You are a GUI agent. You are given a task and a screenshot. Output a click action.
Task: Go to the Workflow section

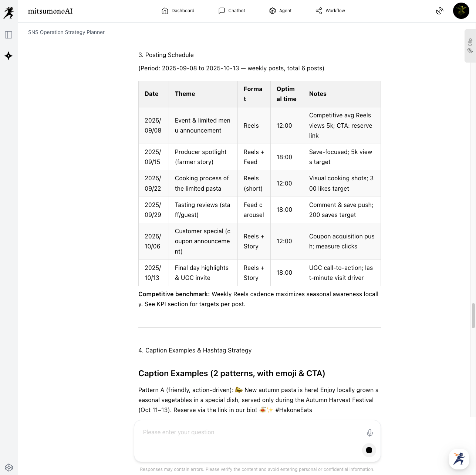click(x=330, y=11)
